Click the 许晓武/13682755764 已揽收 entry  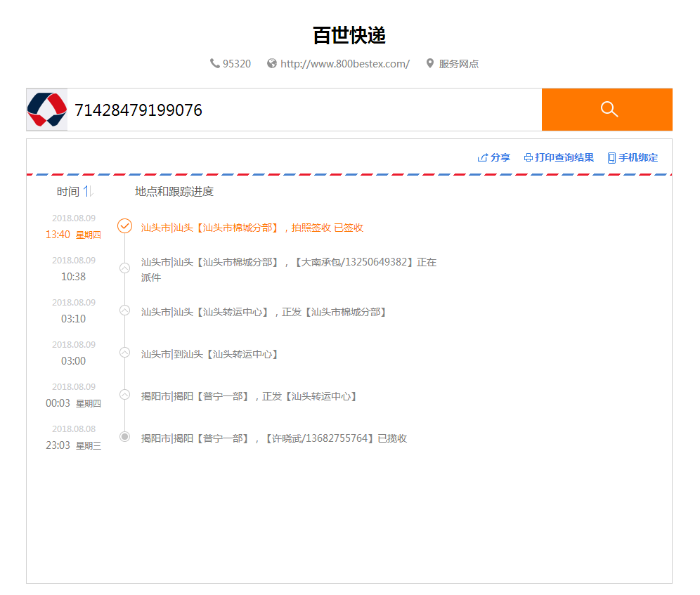273,438
